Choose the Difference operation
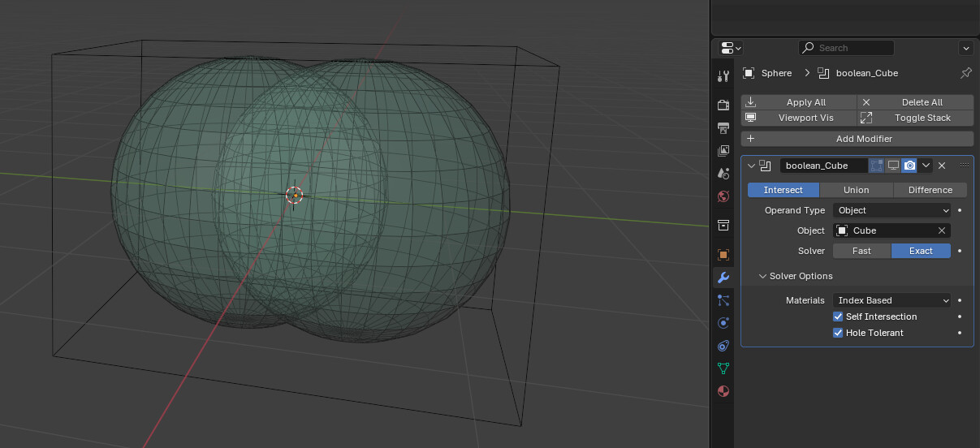The width and height of the screenshot is (980, 448). coord(930,190)
